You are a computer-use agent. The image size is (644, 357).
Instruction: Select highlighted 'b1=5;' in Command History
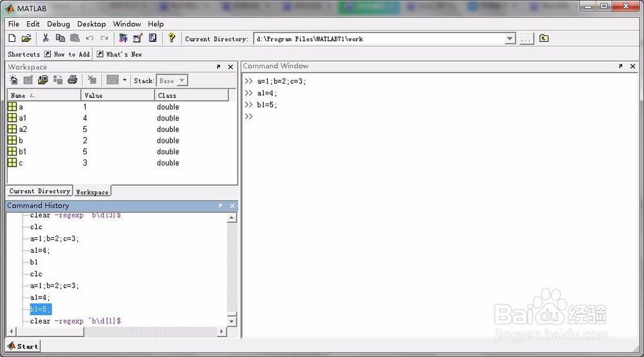[x=40, y=309]
